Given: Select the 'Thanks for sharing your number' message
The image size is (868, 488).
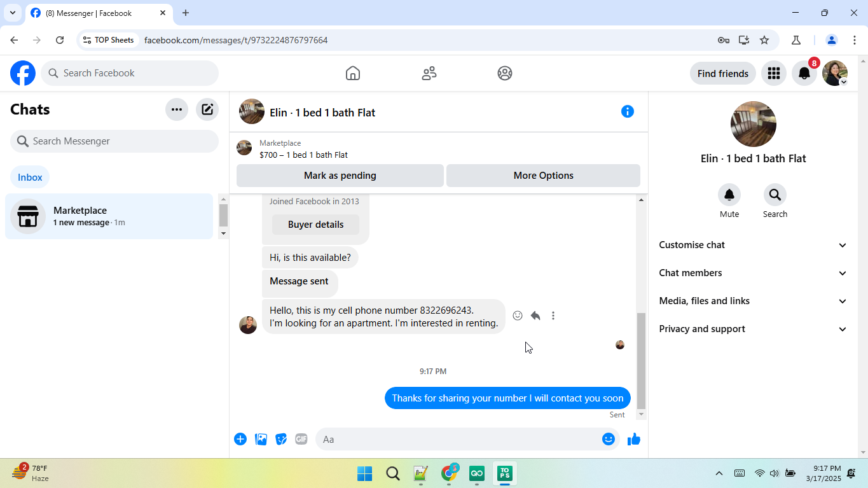Looking at the screenshot, I should click(x=507, y=398).
